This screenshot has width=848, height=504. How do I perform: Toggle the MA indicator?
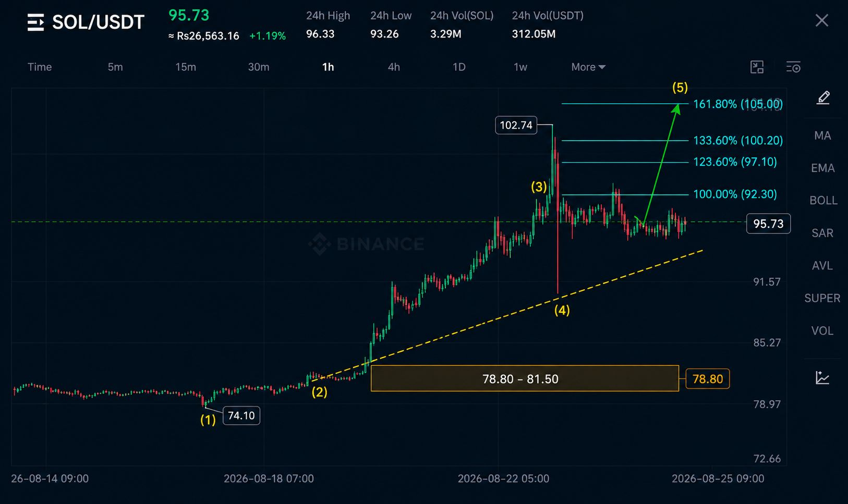822,136
